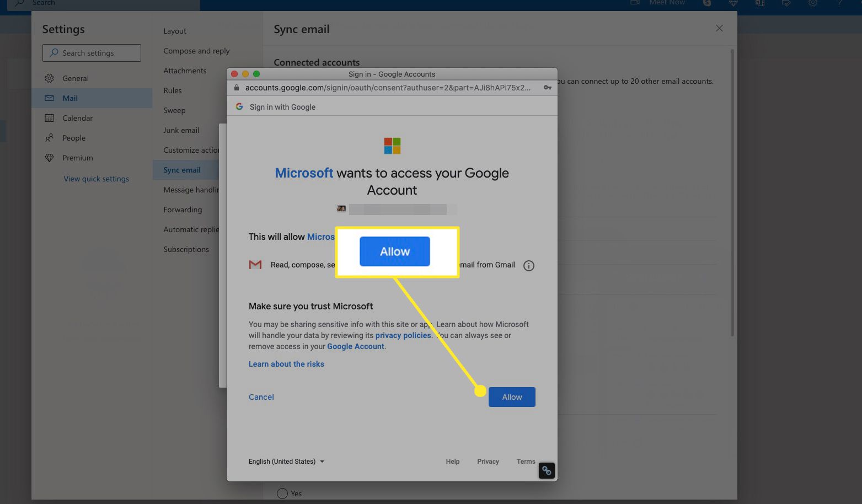Click the premium diamond icon in top bar
862x504 pixels.
733,3
